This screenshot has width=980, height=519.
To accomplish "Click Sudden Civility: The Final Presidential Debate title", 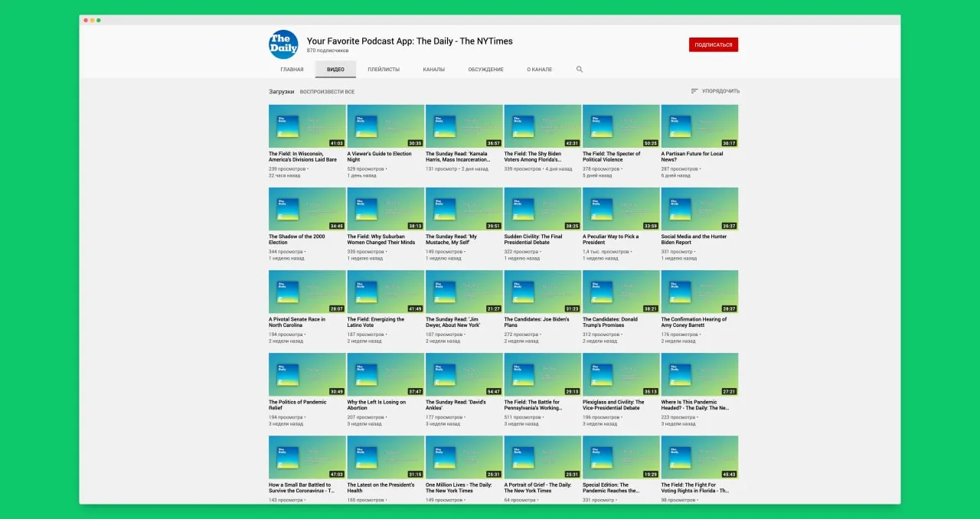I will 534,240.
